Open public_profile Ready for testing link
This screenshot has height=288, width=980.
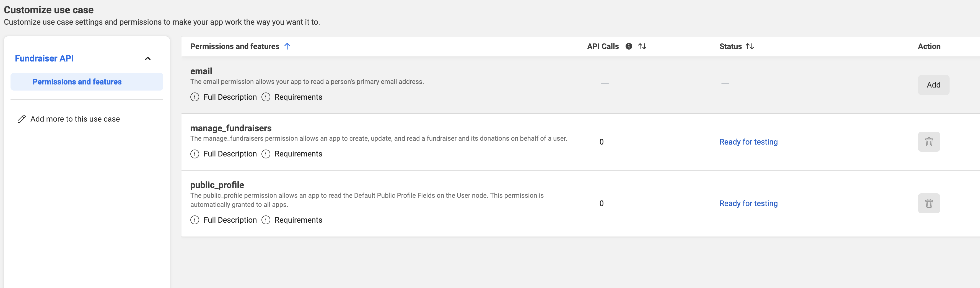tap(748, 204)
